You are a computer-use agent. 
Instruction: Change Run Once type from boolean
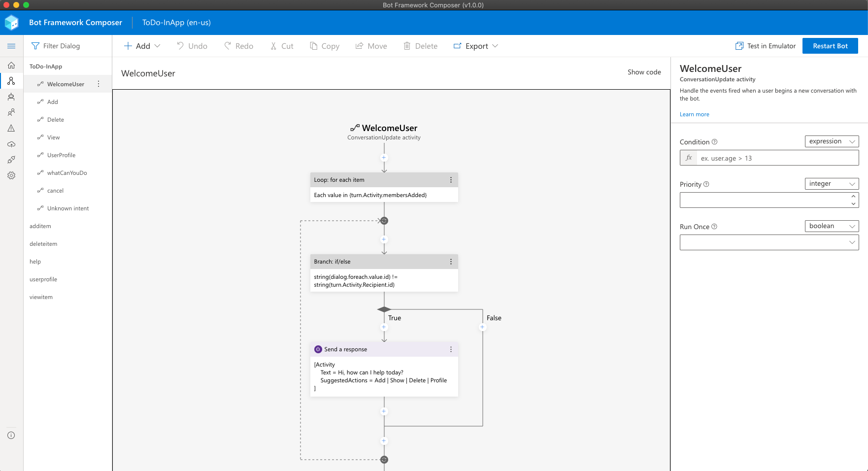(832, 226)
